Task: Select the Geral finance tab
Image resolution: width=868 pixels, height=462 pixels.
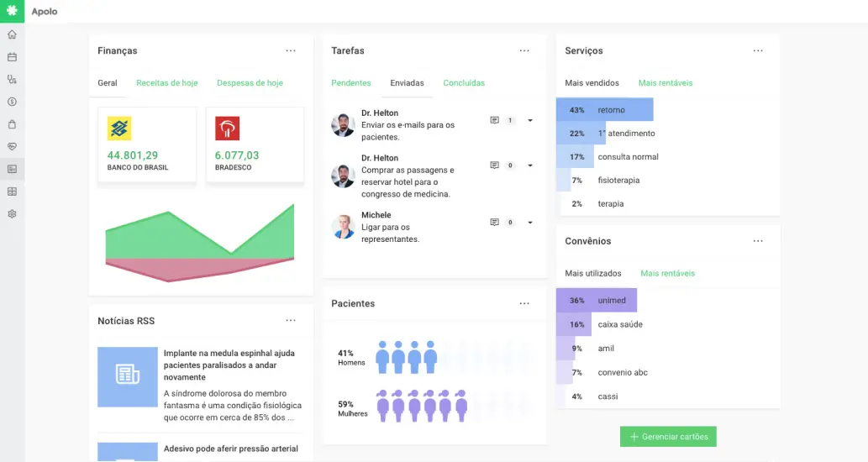Action: pyautogui.click(x=108, y=83)
